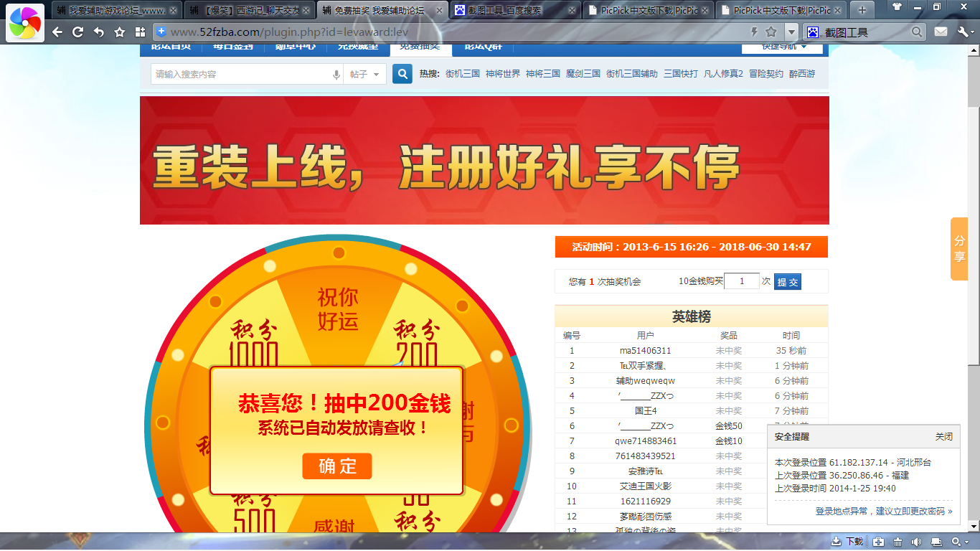The width and height of the screenshot is (980, 551).
Task: Click hot search link 街机三国
Action: (x=463, y=74)
